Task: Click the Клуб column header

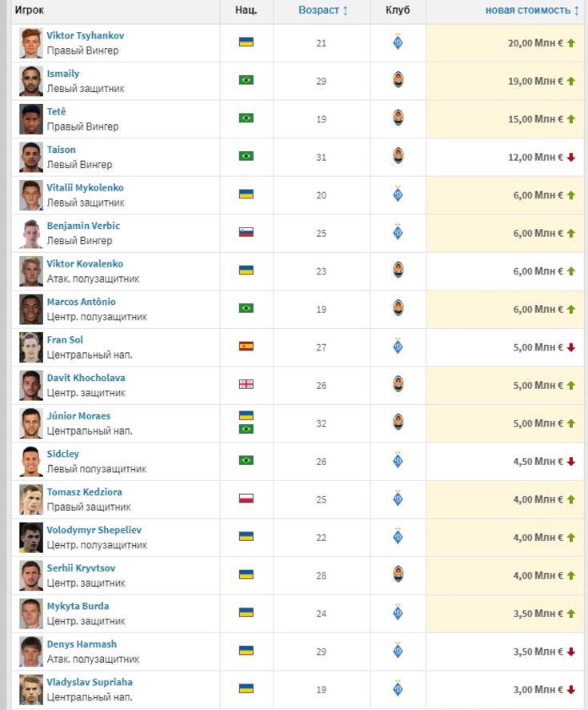Action: [398, 10]
